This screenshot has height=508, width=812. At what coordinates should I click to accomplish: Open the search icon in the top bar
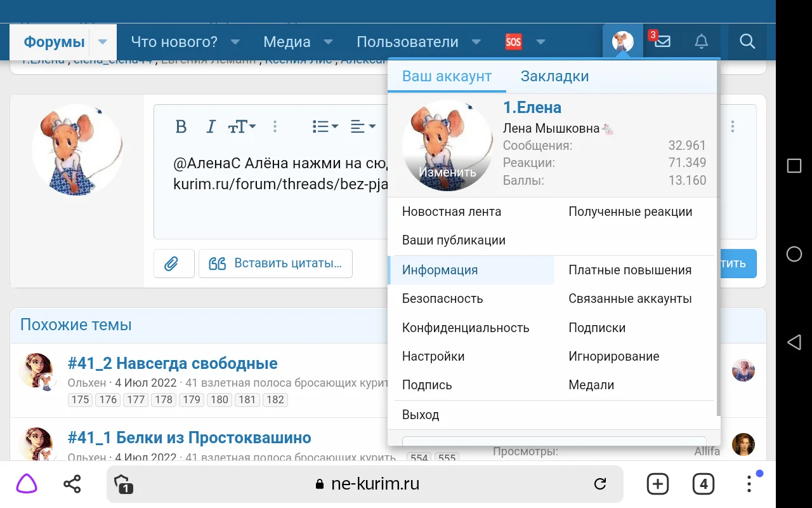pos(747,41)
